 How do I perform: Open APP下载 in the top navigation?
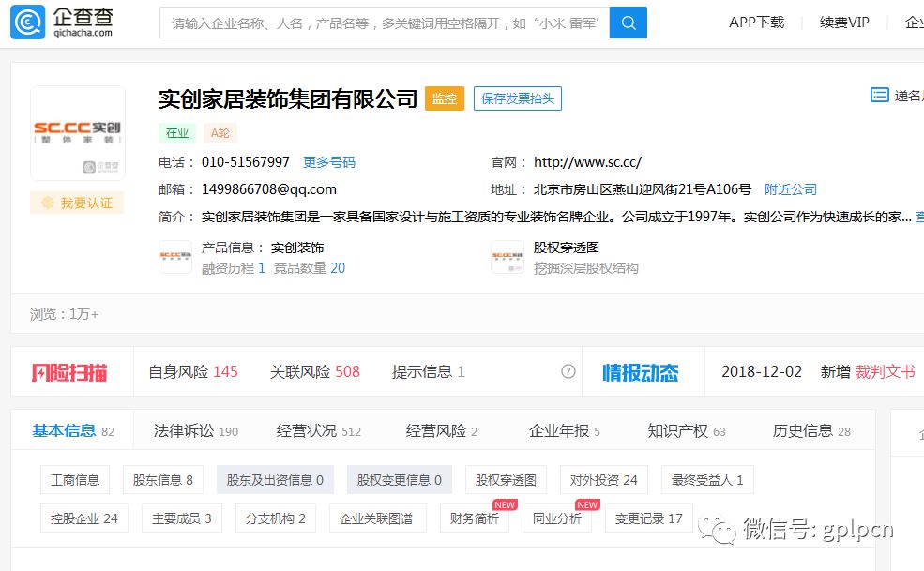pyautogui.click(x=756, y=23)
